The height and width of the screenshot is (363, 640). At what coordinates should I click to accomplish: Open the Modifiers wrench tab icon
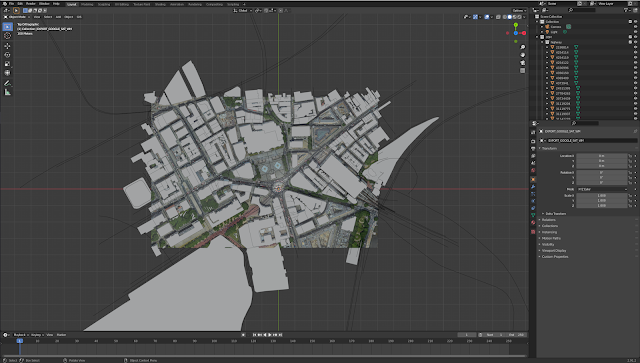coord(533,187)
